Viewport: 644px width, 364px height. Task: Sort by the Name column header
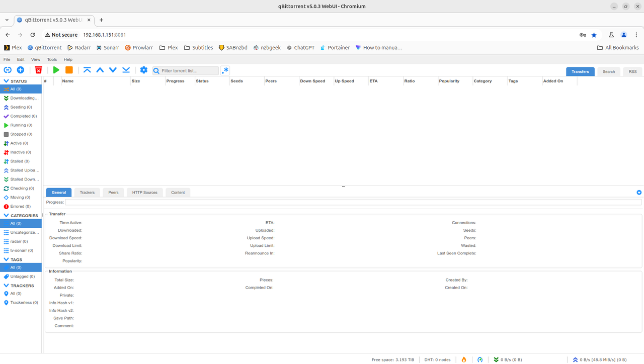[x=96, y=81]
